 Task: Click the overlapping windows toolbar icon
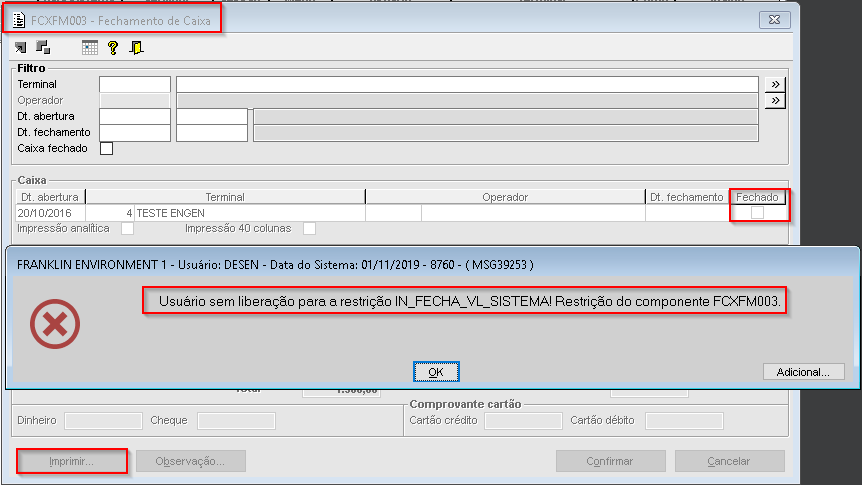click(43, 48)
